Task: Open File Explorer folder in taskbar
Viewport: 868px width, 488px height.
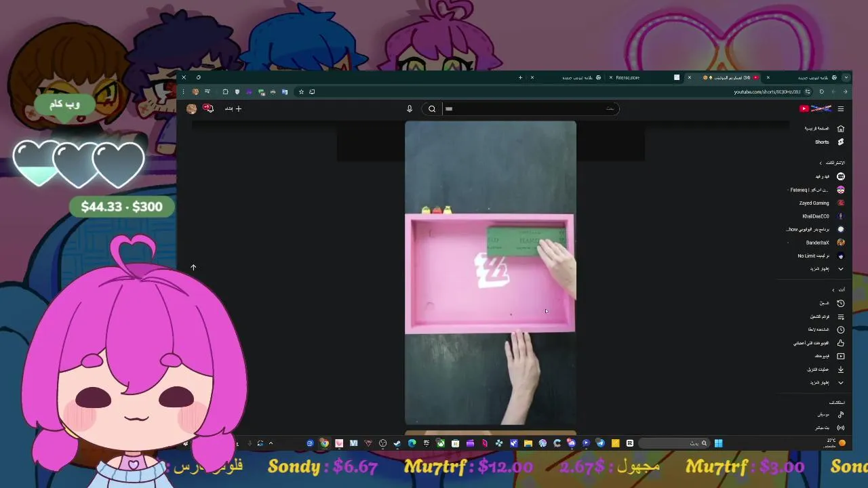Action: 528,443
